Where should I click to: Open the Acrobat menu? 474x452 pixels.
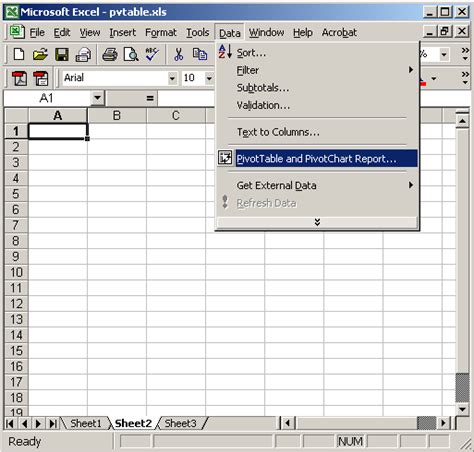click(x=339, y=32)
